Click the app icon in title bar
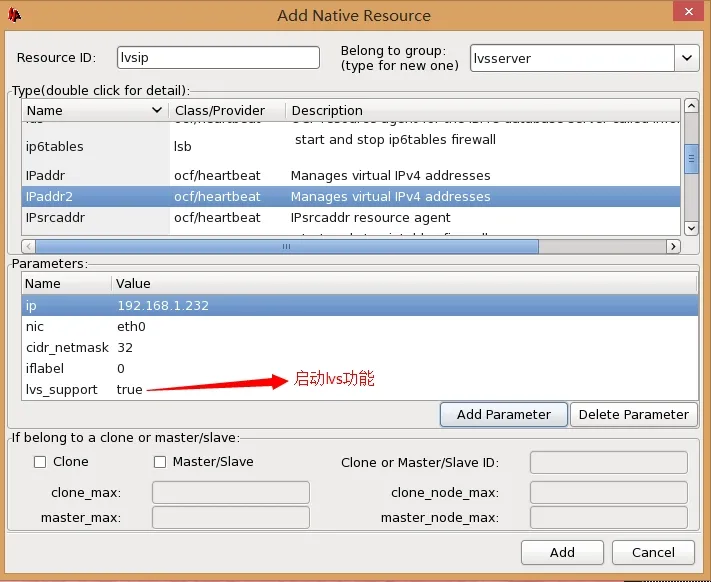 click(x=14, y=15)
